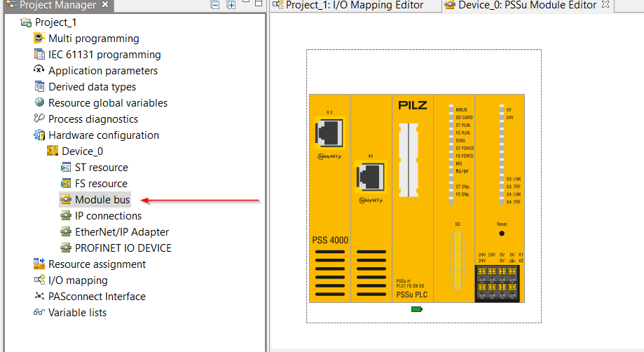Select Device_0 node

[82, 151]
